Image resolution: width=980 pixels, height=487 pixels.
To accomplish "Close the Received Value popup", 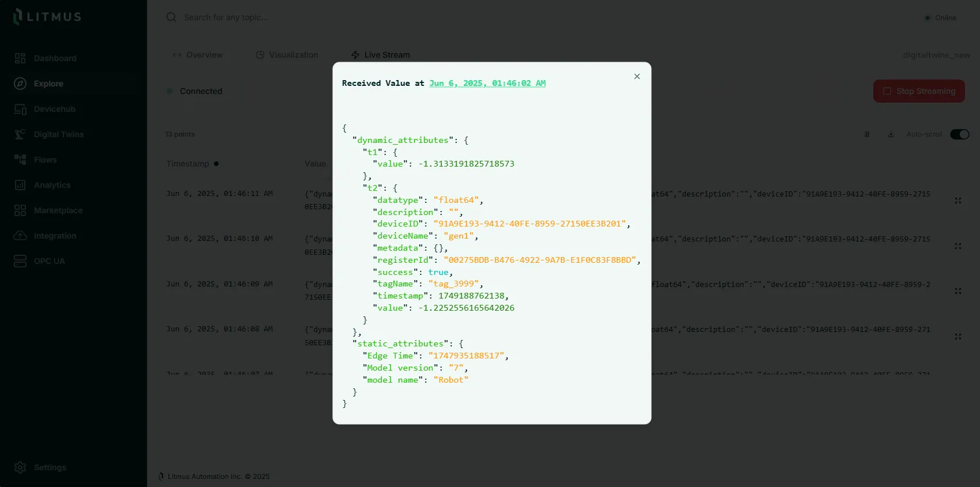I will click(x=637, y=76).
